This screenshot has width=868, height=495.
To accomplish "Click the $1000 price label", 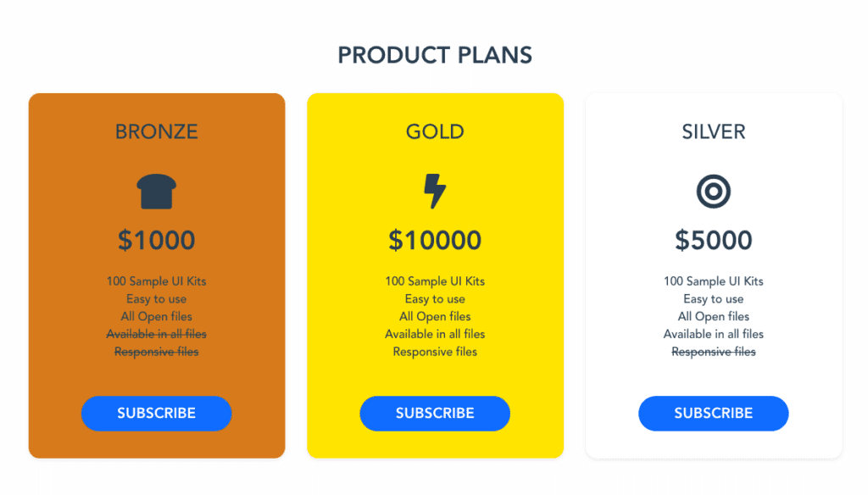I will (157, 241).
